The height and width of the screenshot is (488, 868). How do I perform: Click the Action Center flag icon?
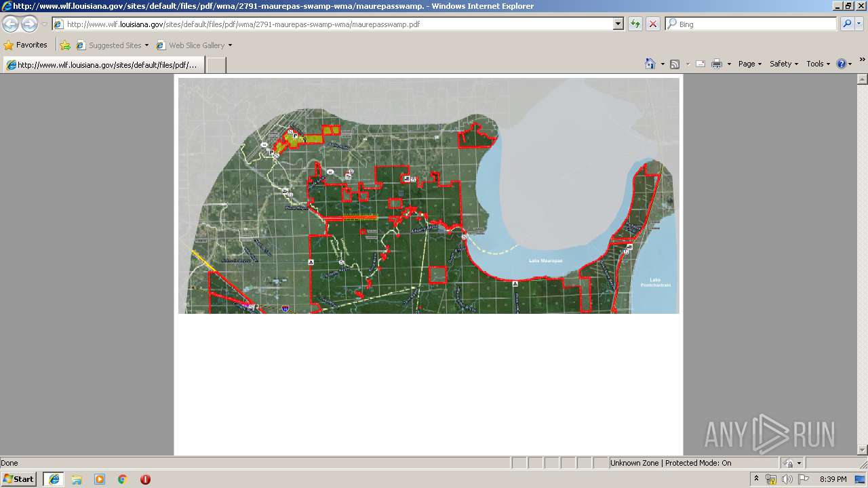[x=804, y=479]
